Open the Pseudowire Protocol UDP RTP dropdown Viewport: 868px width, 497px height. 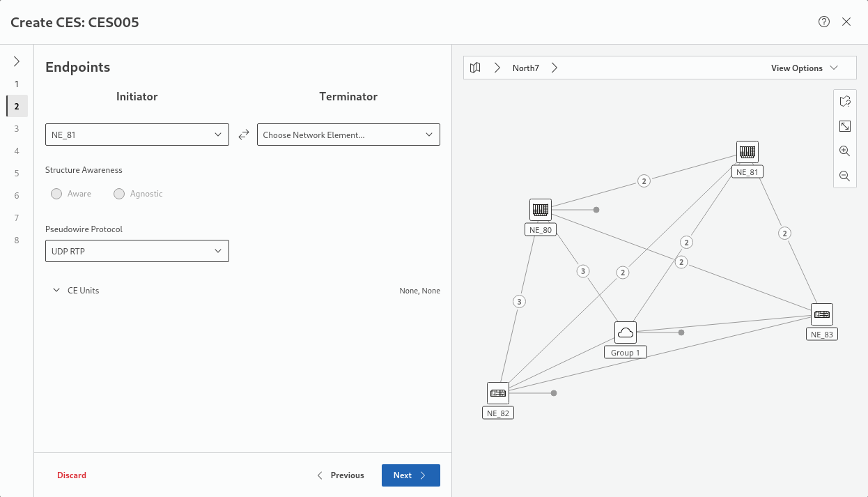click(x=137, y=251)
